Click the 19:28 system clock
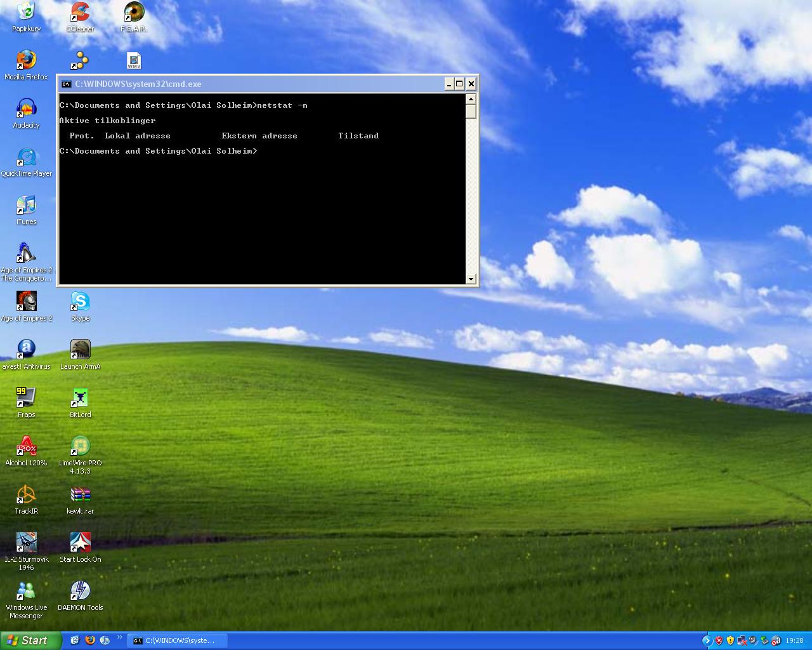This screenshot has width=812, height=650. [x=794, y=641]
